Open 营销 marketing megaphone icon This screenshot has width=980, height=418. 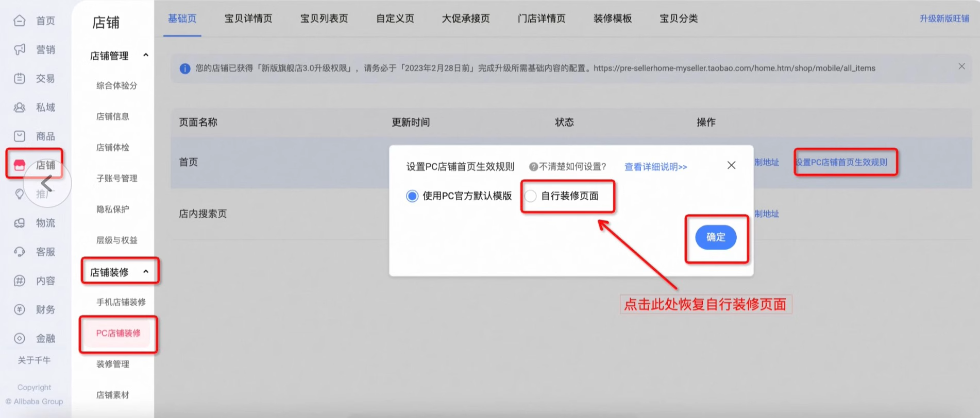coord(20,49)
